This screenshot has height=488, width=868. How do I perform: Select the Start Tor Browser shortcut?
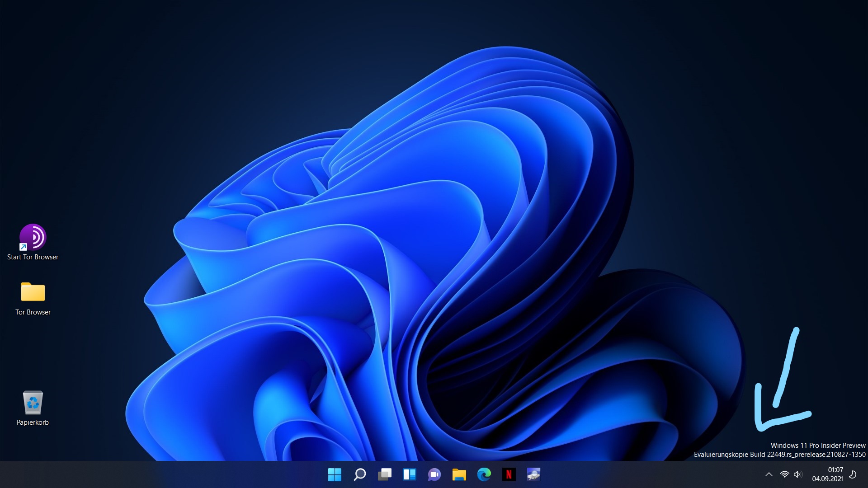pos(33,237)
